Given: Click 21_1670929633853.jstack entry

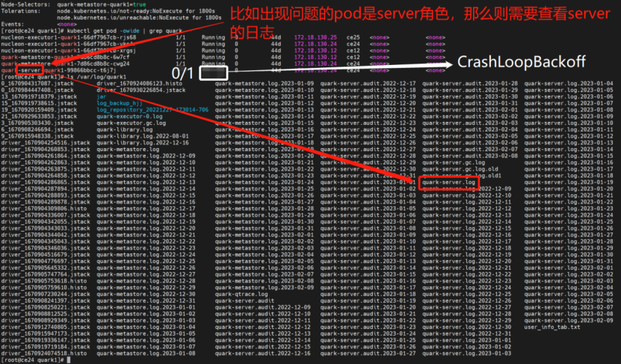Looking at the screenshot, I should tap(39, 117).
